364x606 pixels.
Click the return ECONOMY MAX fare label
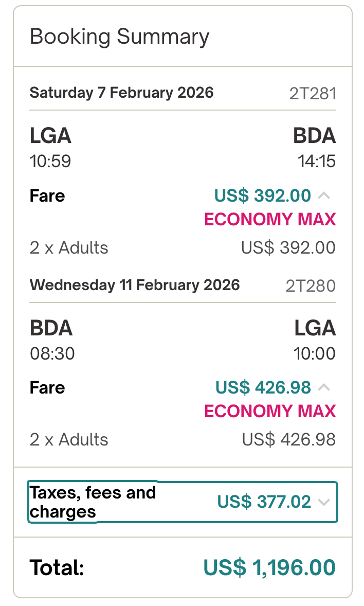click(270, 412)
